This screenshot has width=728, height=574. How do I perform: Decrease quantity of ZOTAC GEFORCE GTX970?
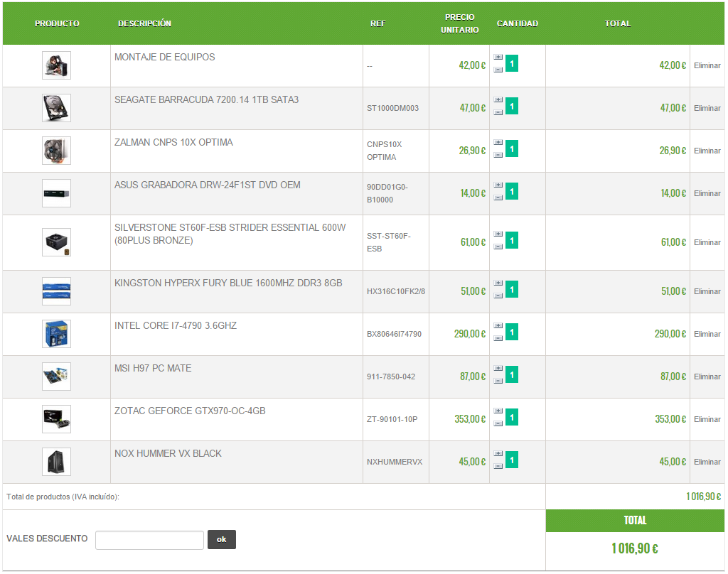coord(498,423)
